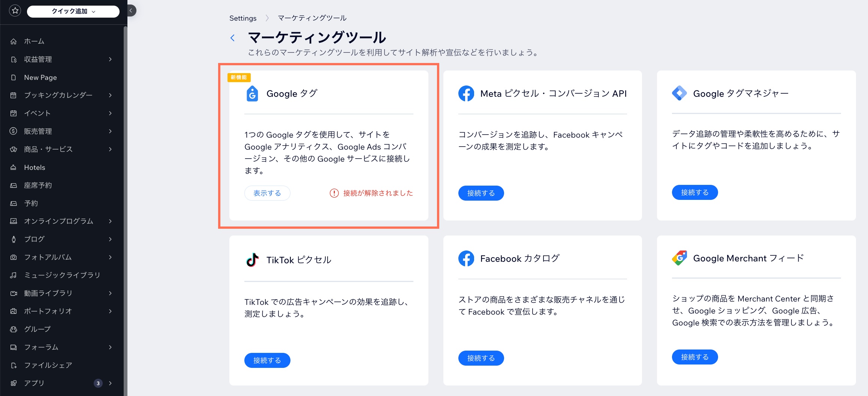Select the ミュージックライブラリ music note icon
Viewport: 868px width, 396px height.
click(14, 275)
